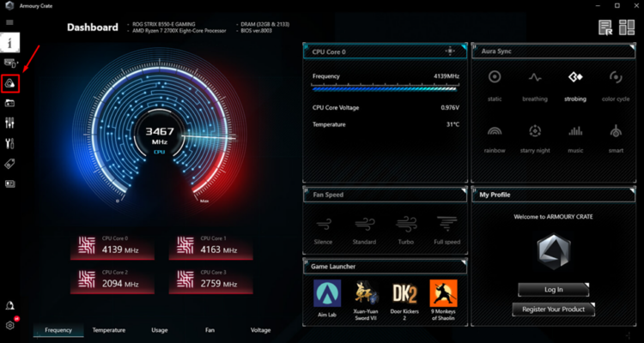644x343 pixels.
Task: Click Register Your Product button
Action: coord(553,310)
